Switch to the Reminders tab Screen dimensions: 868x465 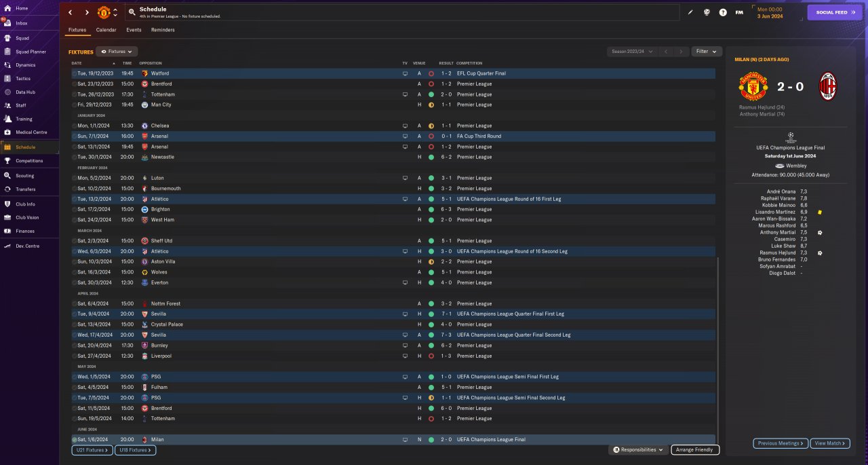(x=163, y=30)
